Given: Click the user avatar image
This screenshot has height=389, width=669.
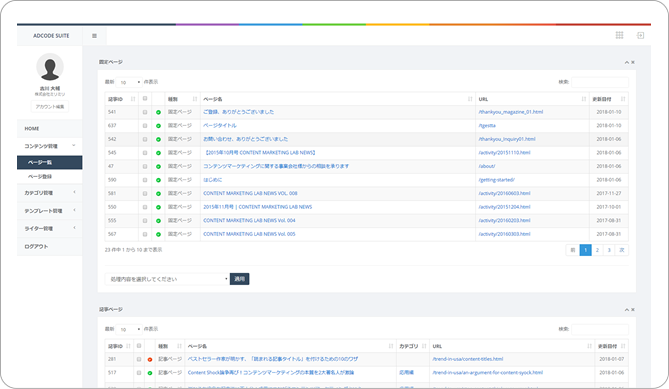Looking at the screenshot, I should click(50, 67).
